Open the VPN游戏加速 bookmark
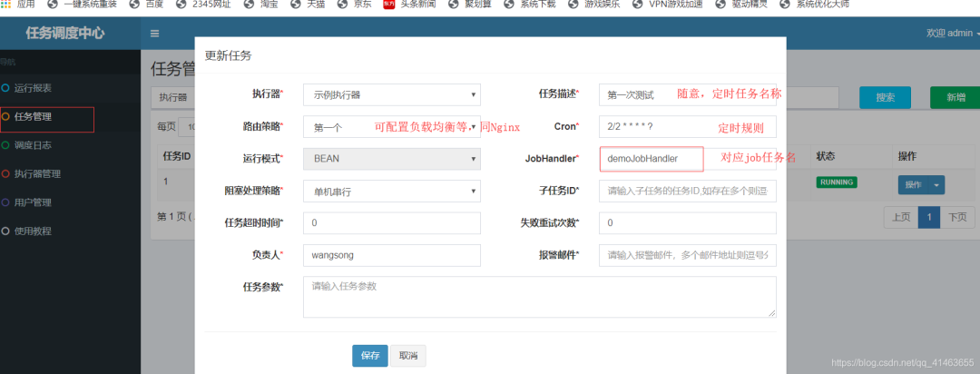The width and height of the screenshot is (980, 374). pos(668,5)
